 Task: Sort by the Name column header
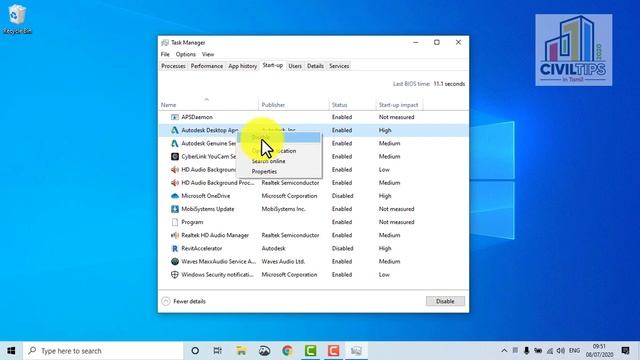coord(209,105)
